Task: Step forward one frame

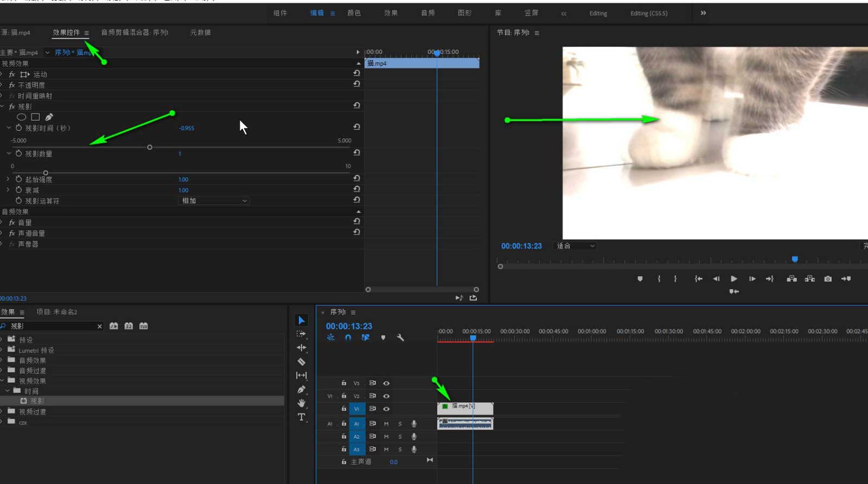Action: tap(752, 279)
